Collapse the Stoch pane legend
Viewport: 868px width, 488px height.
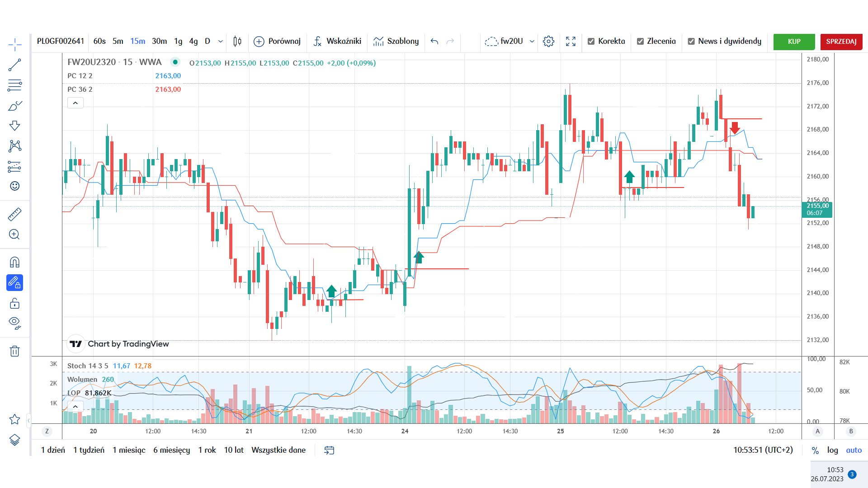(x=75, y=406)
